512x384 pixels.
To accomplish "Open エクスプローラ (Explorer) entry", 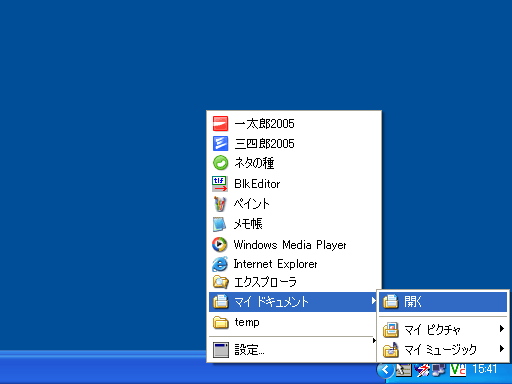I will coord(293,282).
